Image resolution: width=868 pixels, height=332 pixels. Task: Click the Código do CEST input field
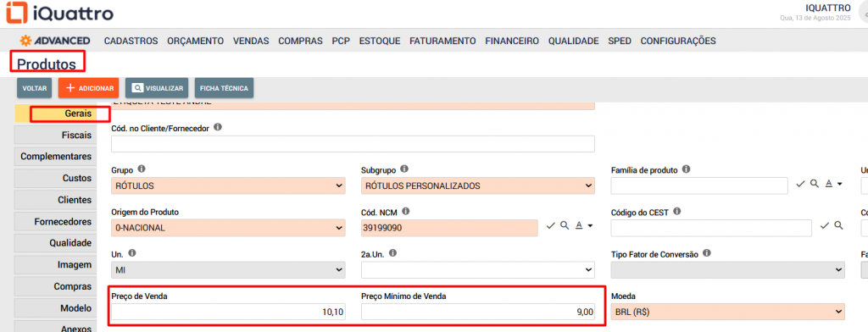click(711, 228)
